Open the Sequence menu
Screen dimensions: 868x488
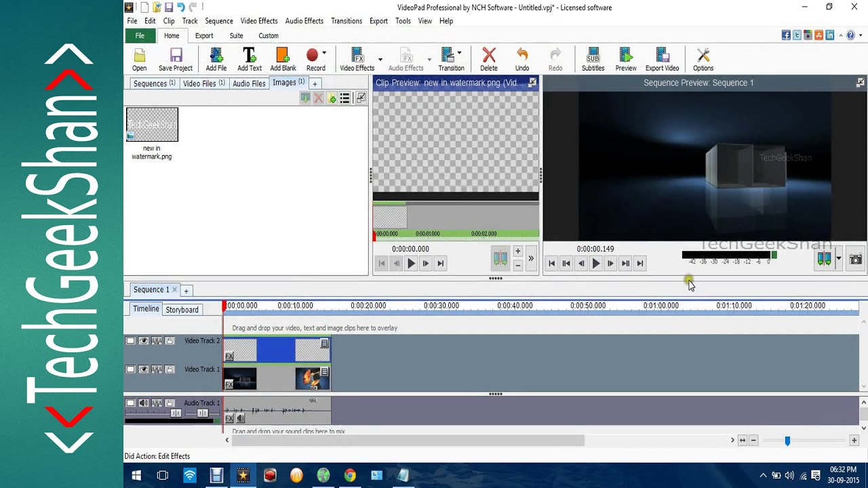pyautogui.click(x=219, y=21)
